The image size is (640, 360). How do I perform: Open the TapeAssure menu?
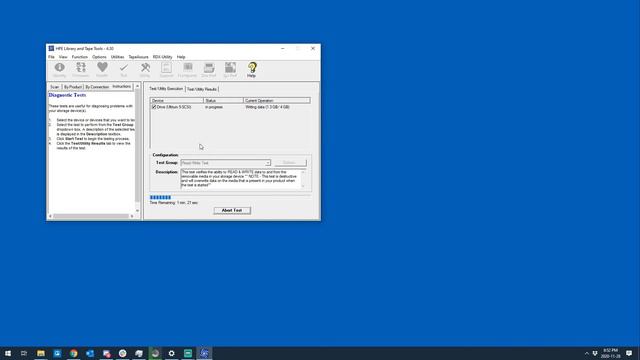(138, 57)
